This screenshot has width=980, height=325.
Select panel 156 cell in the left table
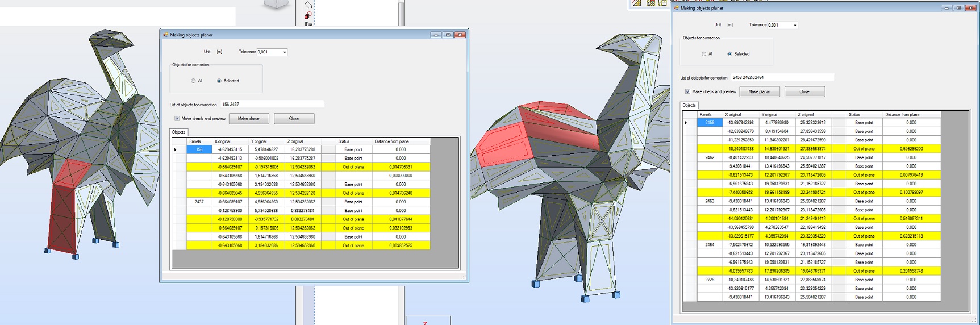pos(199,149)
